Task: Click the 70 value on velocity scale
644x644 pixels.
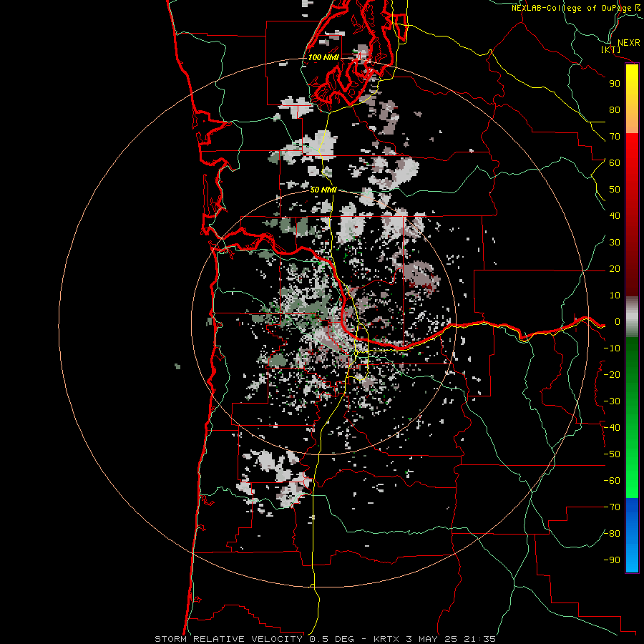Action: (x=615, y=137)
